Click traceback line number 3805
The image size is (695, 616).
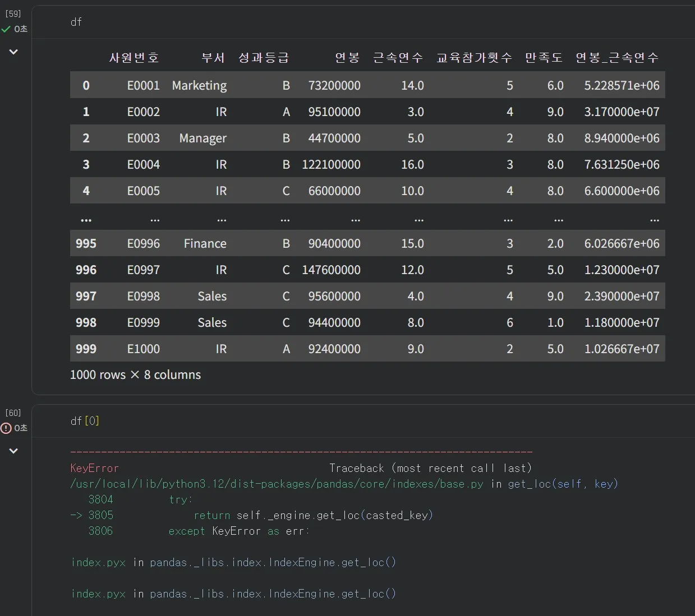(x=100, y=515)
